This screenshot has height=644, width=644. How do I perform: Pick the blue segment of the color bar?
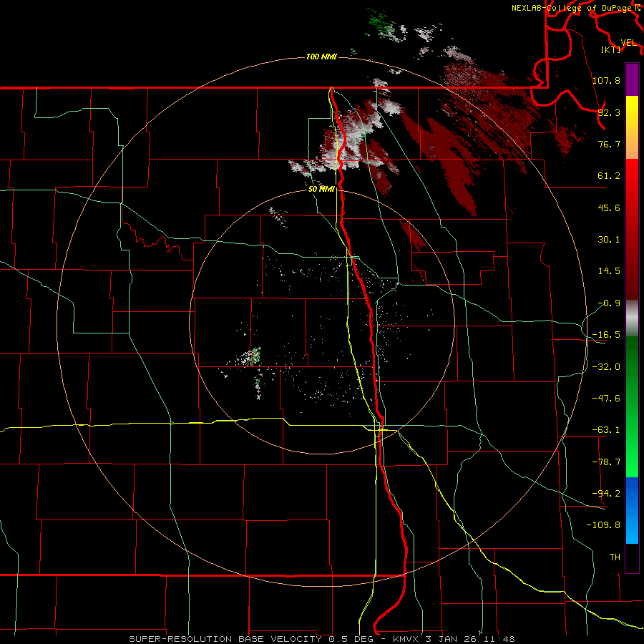(x=632, y=510)
